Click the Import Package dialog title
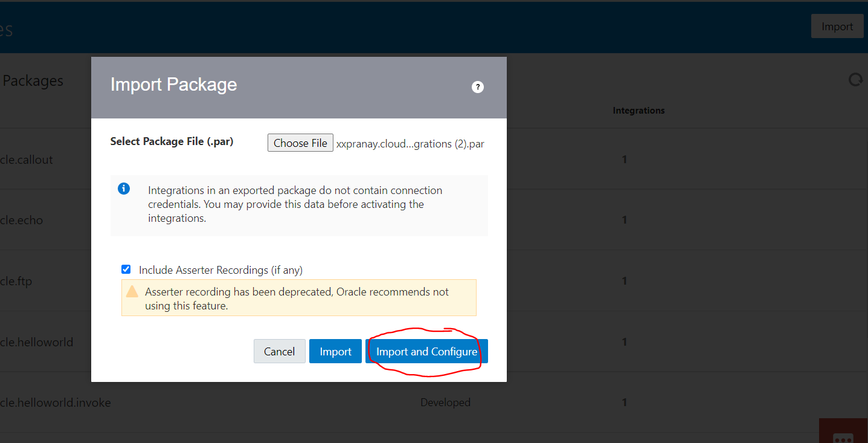 coord(173,85)
